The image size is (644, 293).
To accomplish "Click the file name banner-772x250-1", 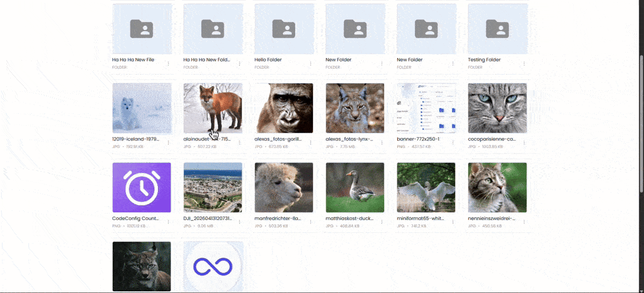I will tap(418, 139).
